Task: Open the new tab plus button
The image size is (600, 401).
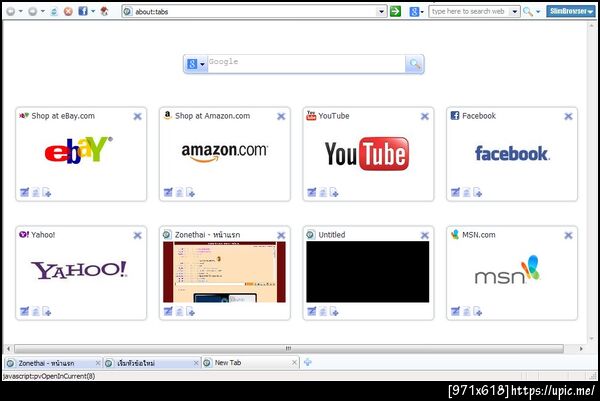Action: coord(307,362)
